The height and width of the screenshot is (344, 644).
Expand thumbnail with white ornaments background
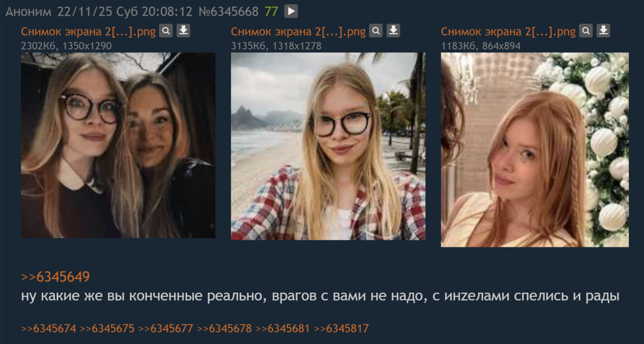pyautogui.click(x=535, y=150)
